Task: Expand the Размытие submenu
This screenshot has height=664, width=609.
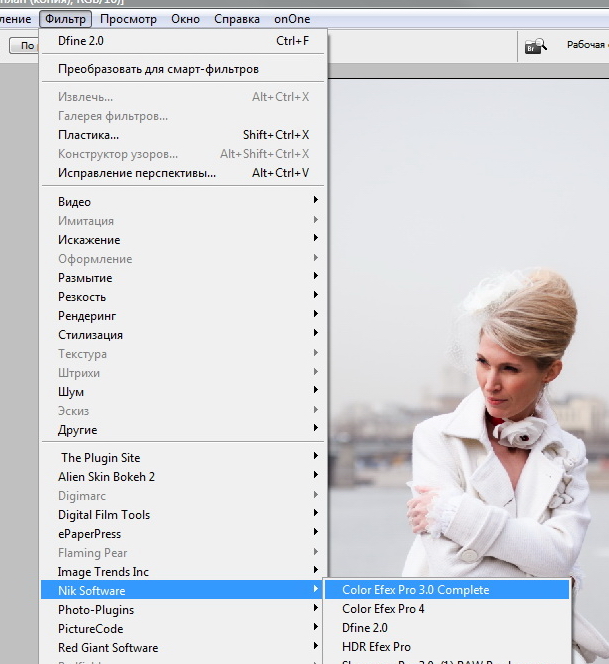Action: [x=85, y=278]
